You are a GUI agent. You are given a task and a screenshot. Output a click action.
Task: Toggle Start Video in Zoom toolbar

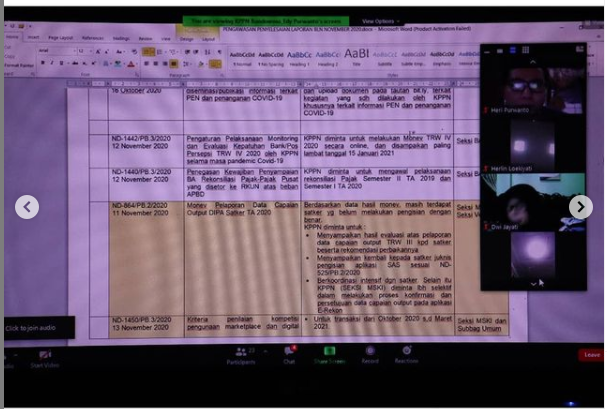(x=45, y=359)
